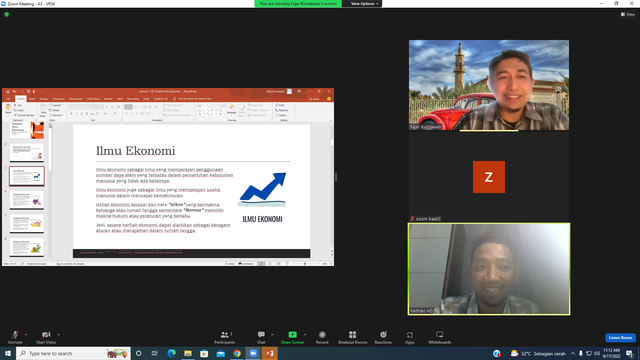Switch to the Review tab in PowerPoint
Viewport: 640px width, 360px height.
(x=108, y=99)
